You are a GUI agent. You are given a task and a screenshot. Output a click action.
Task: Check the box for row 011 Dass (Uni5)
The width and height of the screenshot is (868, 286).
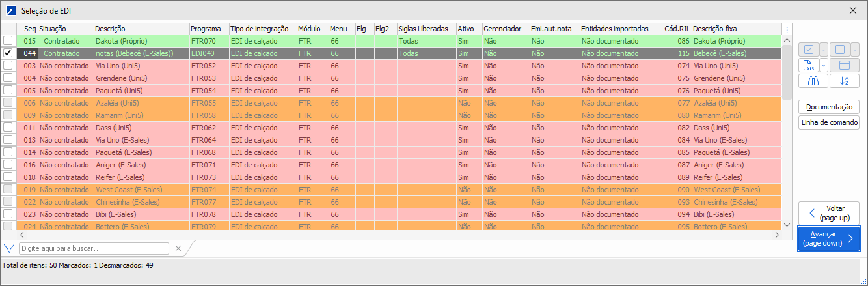coord(8,127)
